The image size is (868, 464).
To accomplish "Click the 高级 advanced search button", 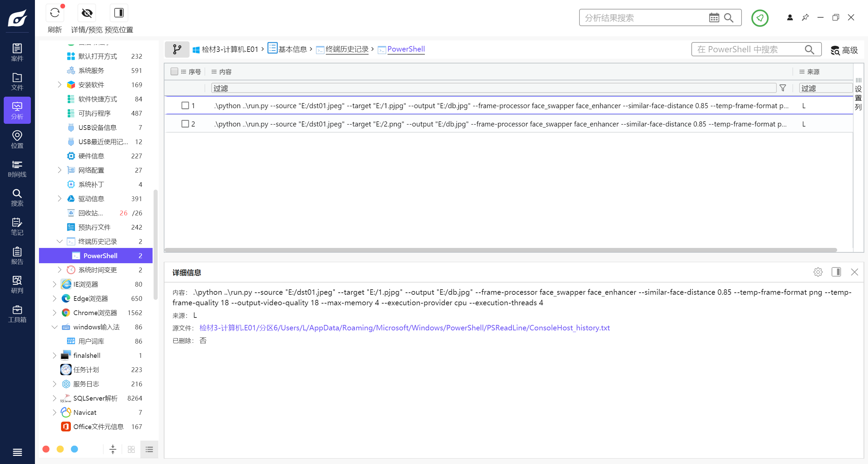I will tap(844, 50).
